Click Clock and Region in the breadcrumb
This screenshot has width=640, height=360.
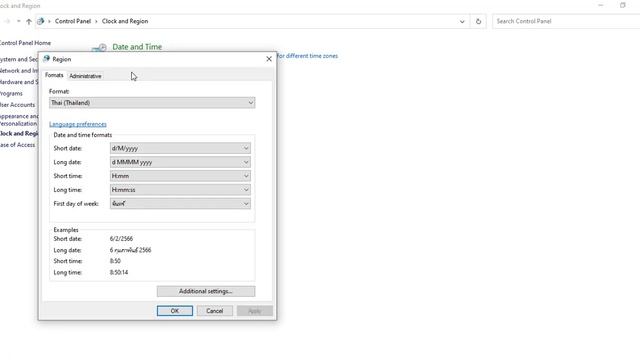[125, 21]
